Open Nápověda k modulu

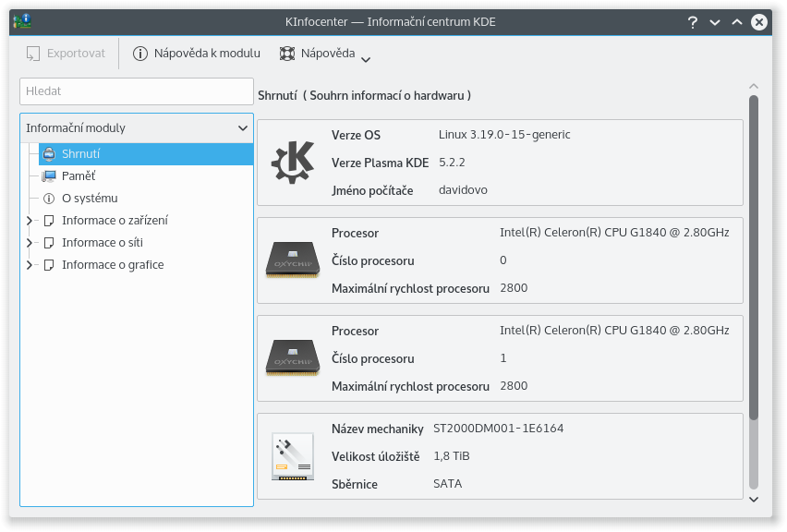coord(197,54)
